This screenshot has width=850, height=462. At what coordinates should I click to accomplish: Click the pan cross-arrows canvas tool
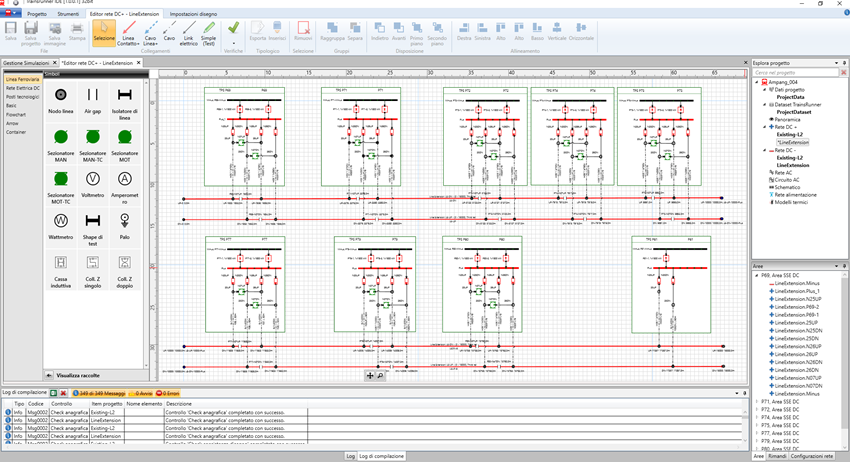click(x=370, y=375)
